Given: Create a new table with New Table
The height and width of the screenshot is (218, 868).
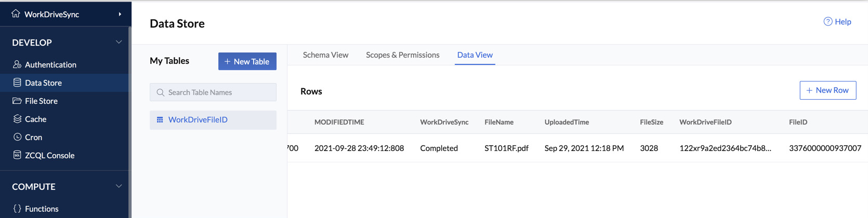Looking at the screenshot, I should tap(247, 61).
